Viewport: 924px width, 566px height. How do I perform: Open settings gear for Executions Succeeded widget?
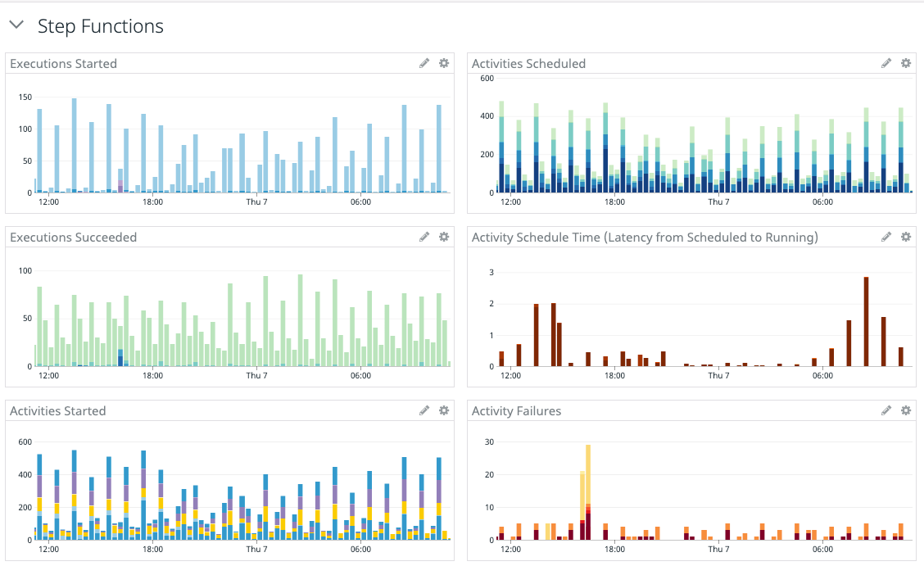(x=444, y=237)
